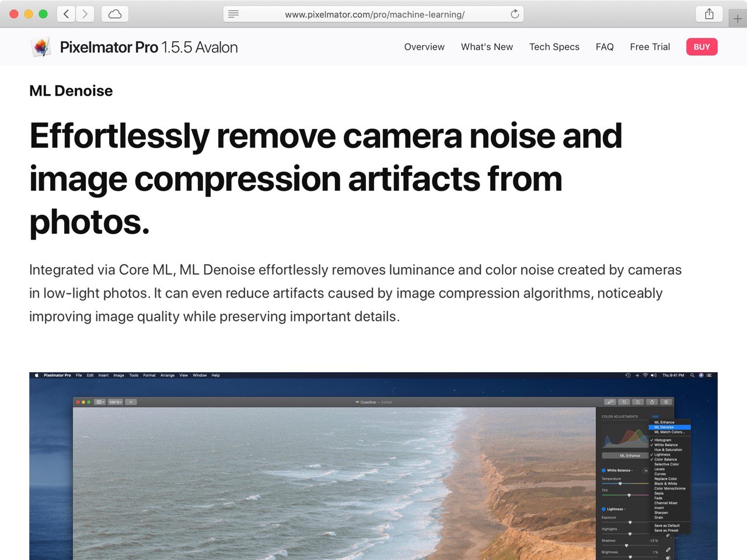Screen dimensions: 747x560
Task: Show Reader view in address bar
Action: click(233, 14)
